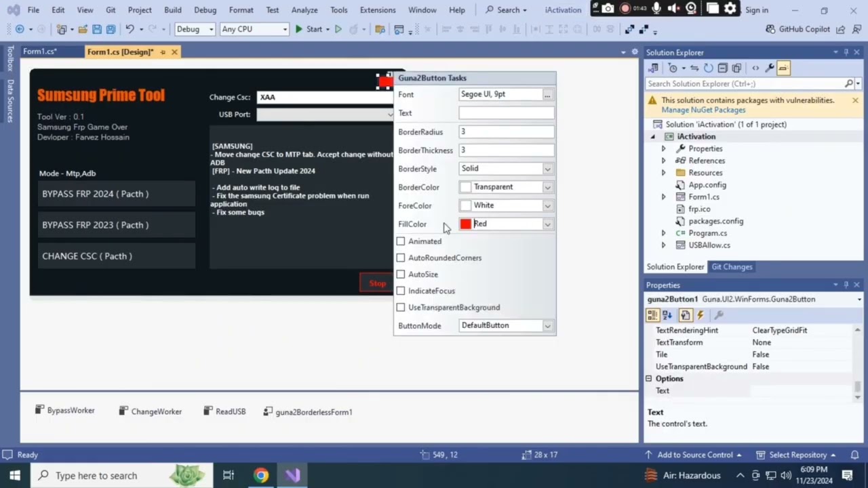This screenshot has width=868, height=488.
Task: Click the Search Solution Explorer field
Action: [744, 83]
